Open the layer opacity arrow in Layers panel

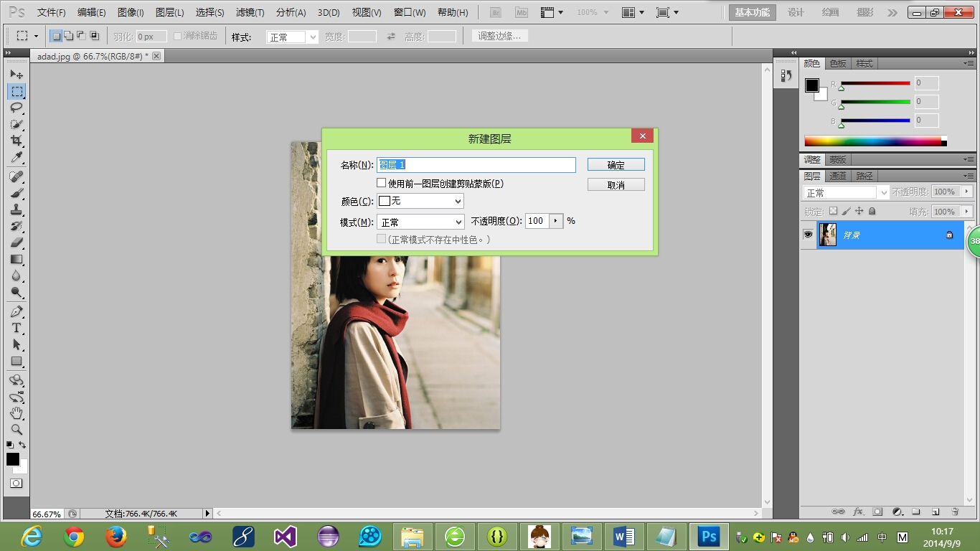967,192
